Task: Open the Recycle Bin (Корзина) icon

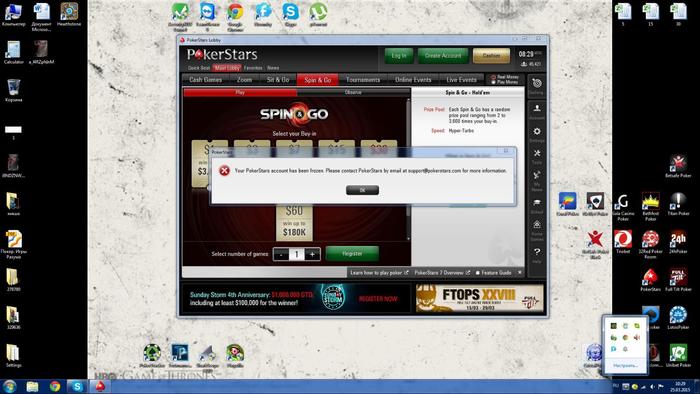Action: [13, 90]
